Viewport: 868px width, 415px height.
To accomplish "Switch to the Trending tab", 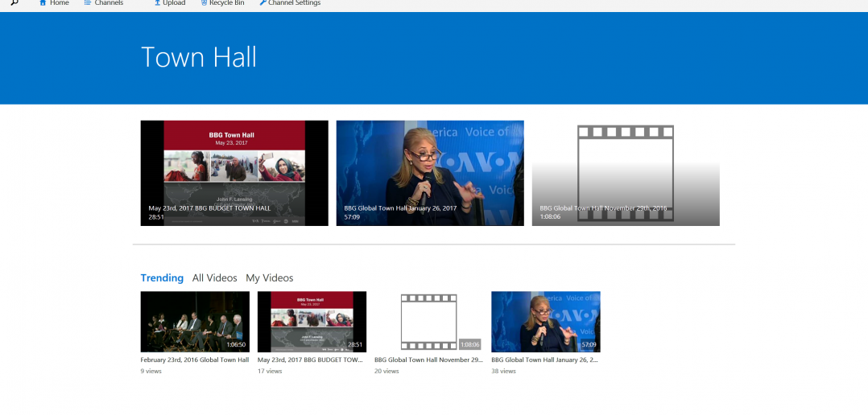I will pyautogui.click(x=162, y=278).
